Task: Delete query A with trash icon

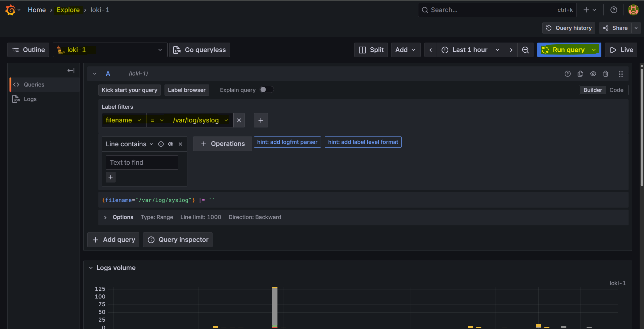Action: tap(606, 74)
